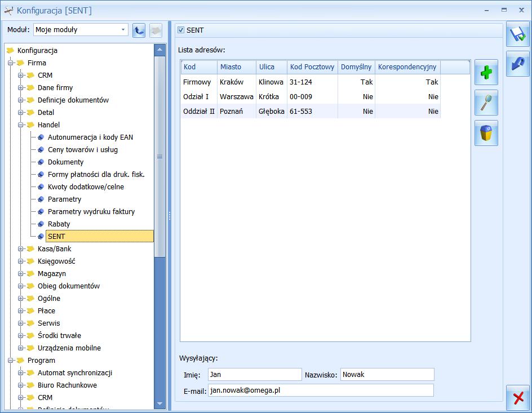Expand the Płace node
Image resolution: width=532 pixels, height=413 pixels.
21,311
